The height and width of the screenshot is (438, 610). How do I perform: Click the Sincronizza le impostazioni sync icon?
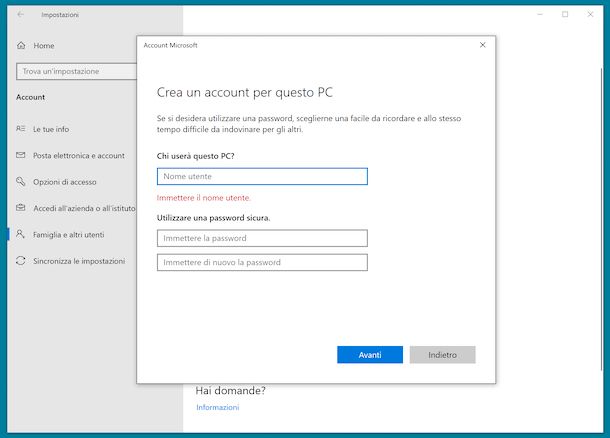tap(21, 261)
